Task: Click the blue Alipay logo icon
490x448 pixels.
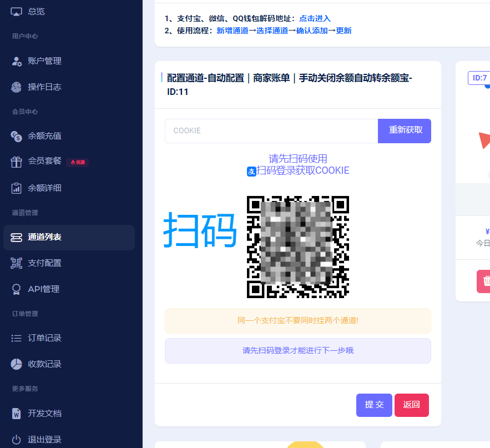Action: point(251,172)
